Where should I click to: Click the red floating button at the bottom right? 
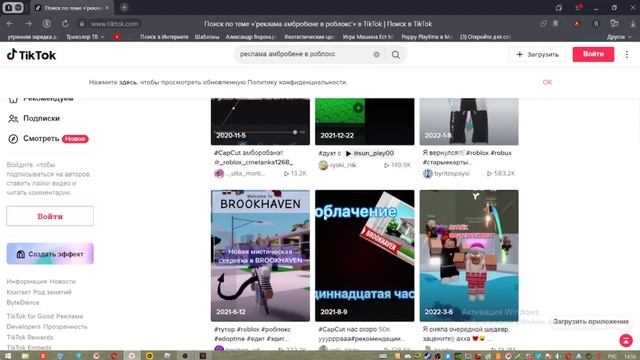click(626, 340)
